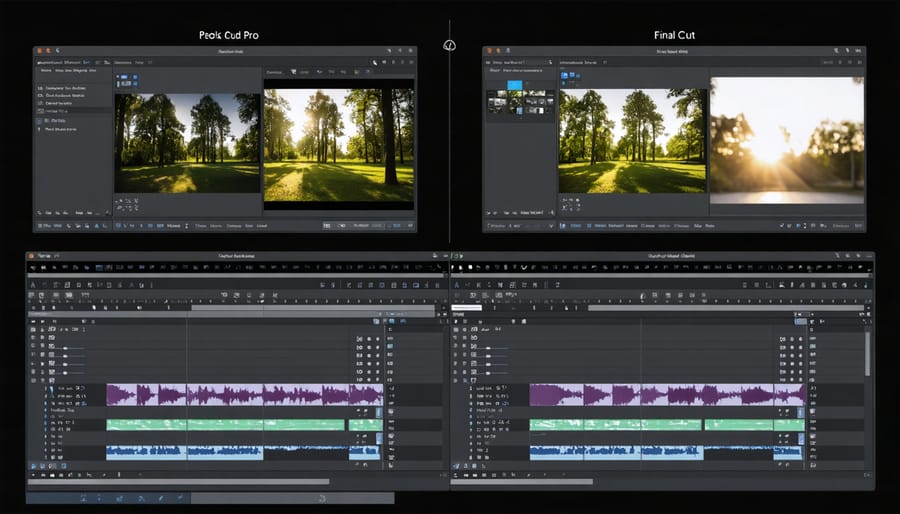Click the forest clip preview in Final Cut source viewer
Viewport: 900px width, 514px height.
pos(633,141)
